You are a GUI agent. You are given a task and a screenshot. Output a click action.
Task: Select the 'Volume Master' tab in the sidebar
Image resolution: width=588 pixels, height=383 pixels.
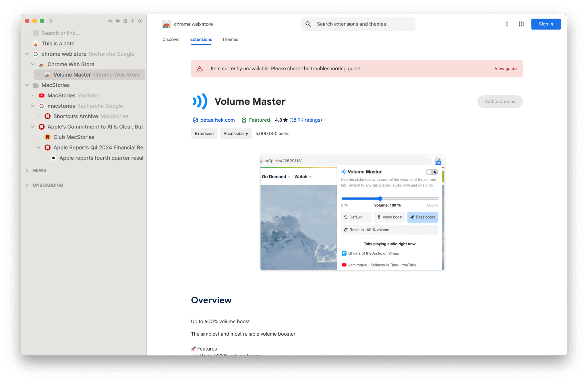(x=90, y=75)
